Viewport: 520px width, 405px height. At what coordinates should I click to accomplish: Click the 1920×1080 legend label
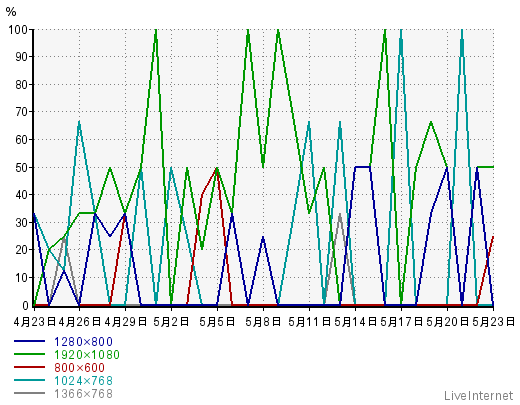click(x=87, y=355)
